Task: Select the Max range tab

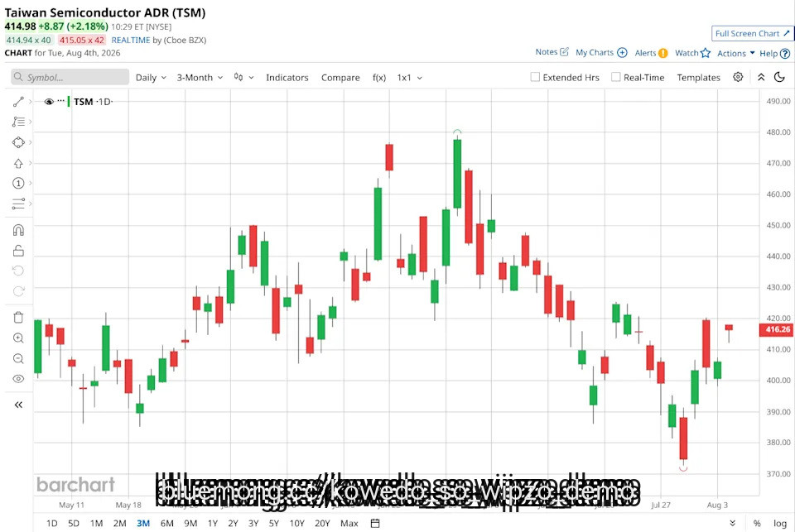Action: [349, 524]
